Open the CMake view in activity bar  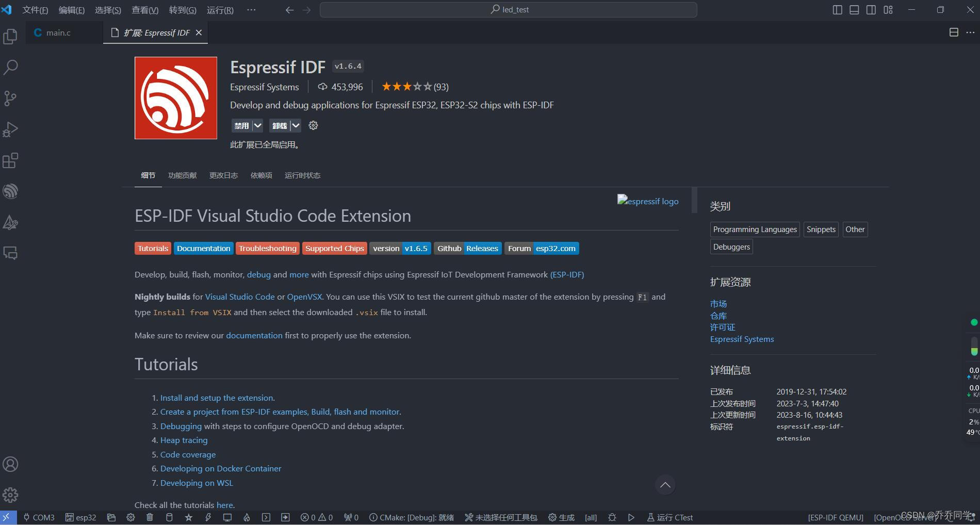coord(10,222)
